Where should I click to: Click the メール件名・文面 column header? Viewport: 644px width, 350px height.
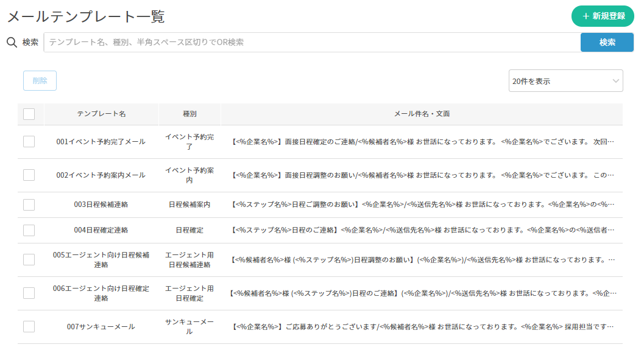point(422,114)
